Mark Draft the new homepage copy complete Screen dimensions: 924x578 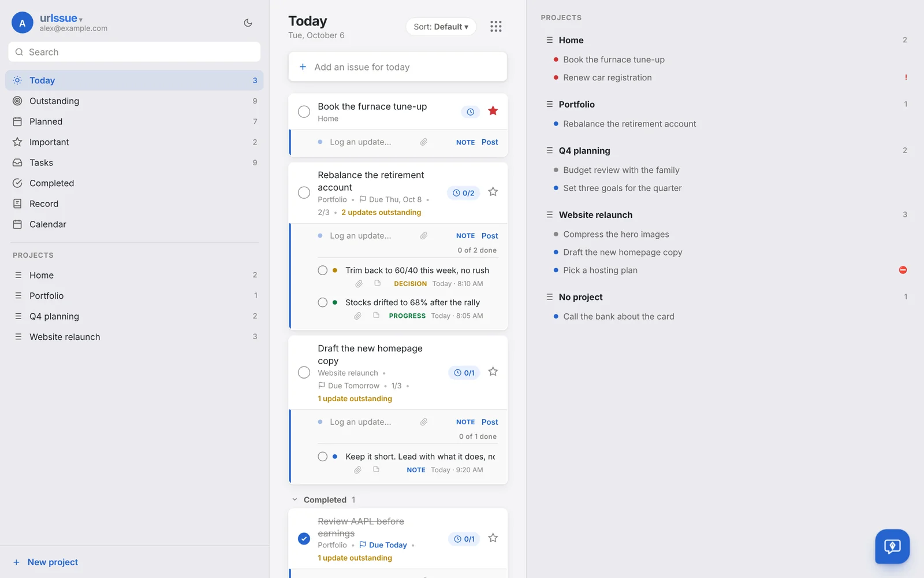coord(304,372)
